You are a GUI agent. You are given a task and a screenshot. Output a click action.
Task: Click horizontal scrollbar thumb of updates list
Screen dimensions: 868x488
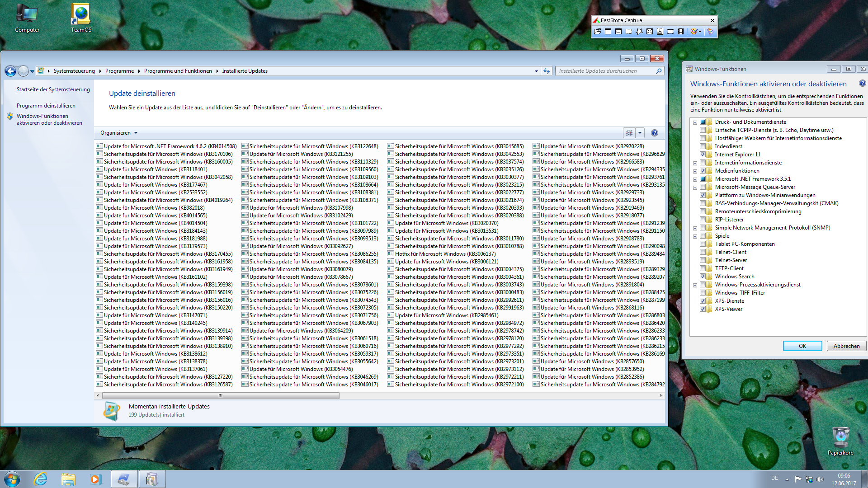[221, 395]
